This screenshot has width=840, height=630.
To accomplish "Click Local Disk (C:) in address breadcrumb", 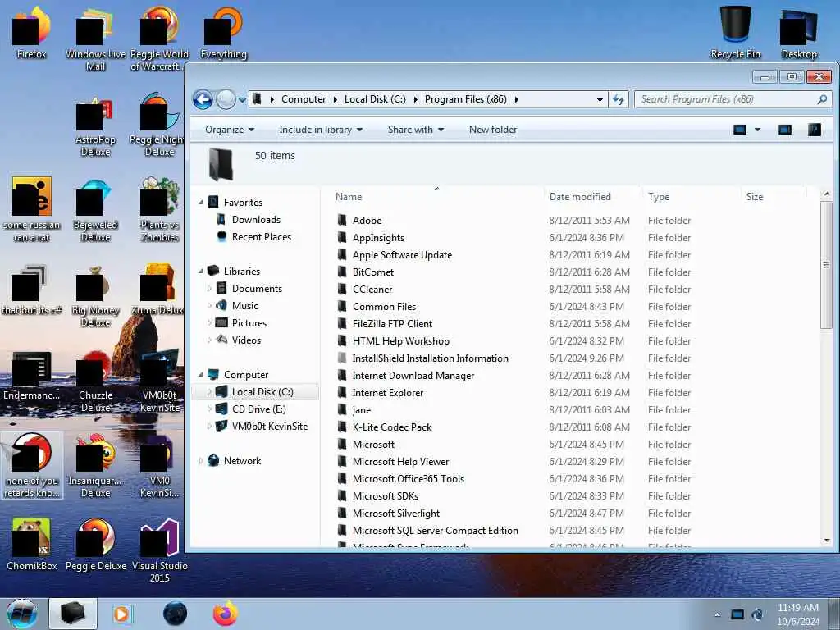I will (x=375, y=99).
